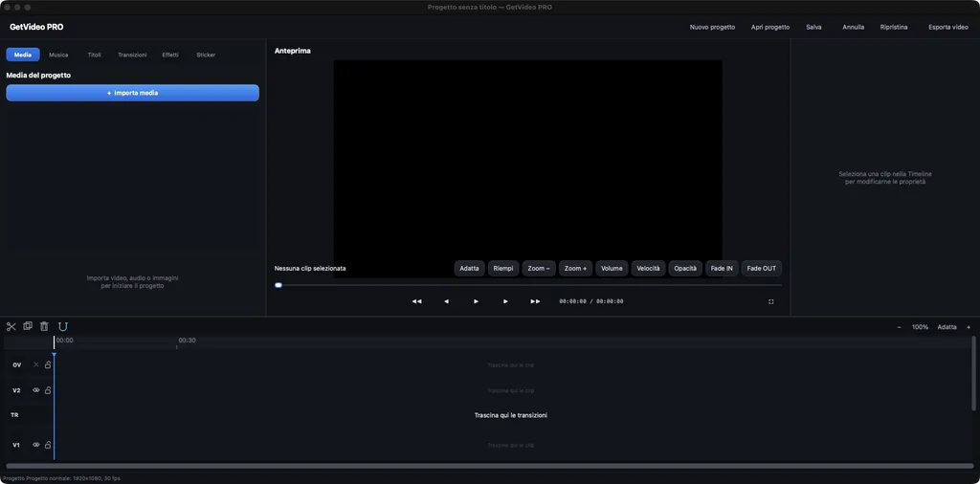
Task: Click Apri progetto in top bar
Action: pyautogui.click(x=770, y=28)
